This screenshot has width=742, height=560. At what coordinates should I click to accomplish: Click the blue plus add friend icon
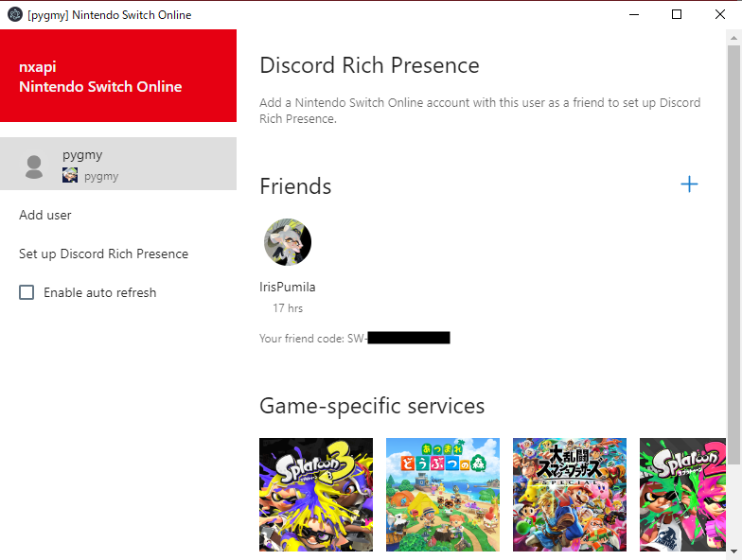(689, 184)
